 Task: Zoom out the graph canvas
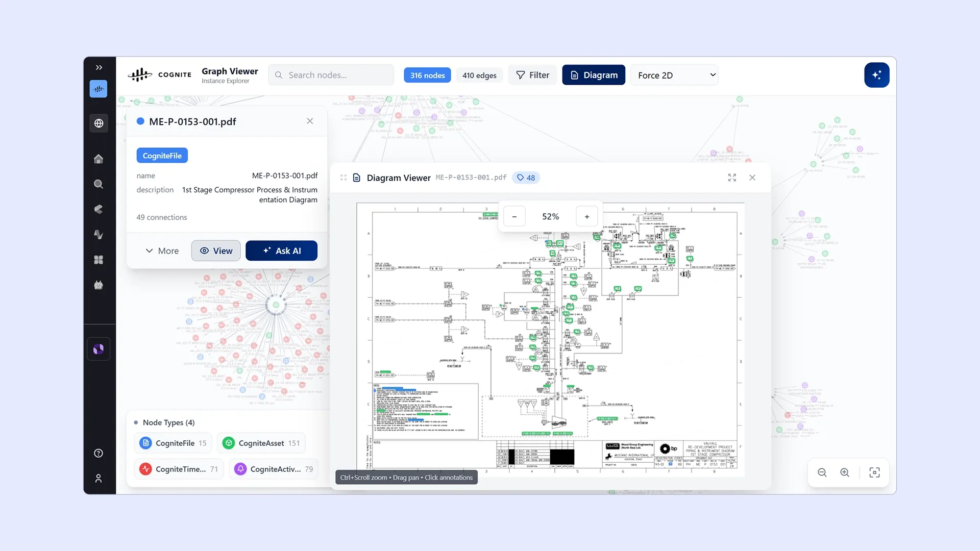[822, 472]
